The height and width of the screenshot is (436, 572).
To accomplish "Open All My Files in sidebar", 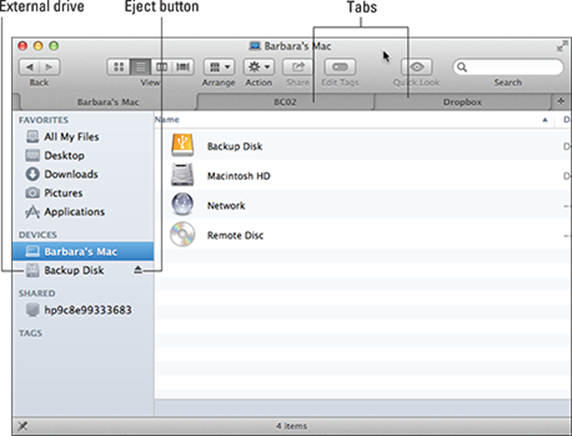I will 83,137.
